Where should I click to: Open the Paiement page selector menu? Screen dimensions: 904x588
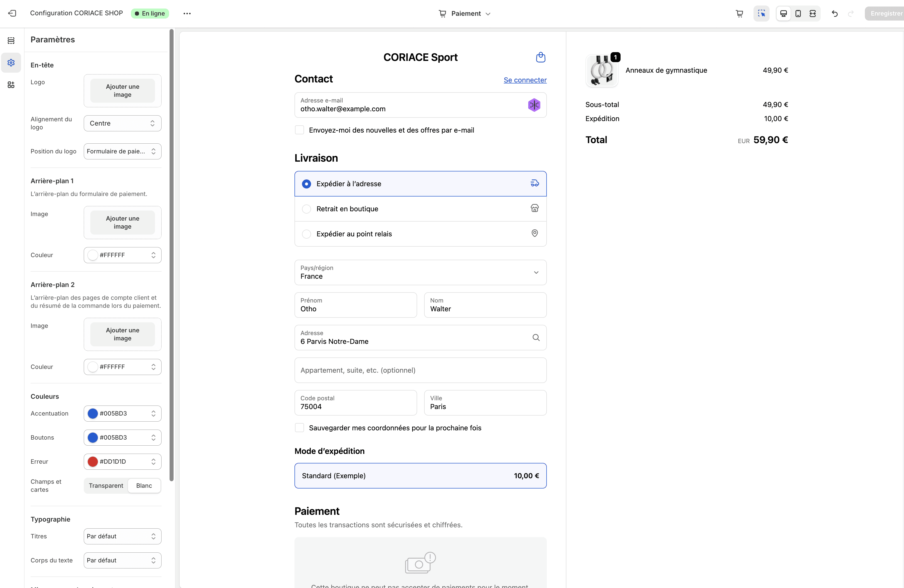pos(465,13)
